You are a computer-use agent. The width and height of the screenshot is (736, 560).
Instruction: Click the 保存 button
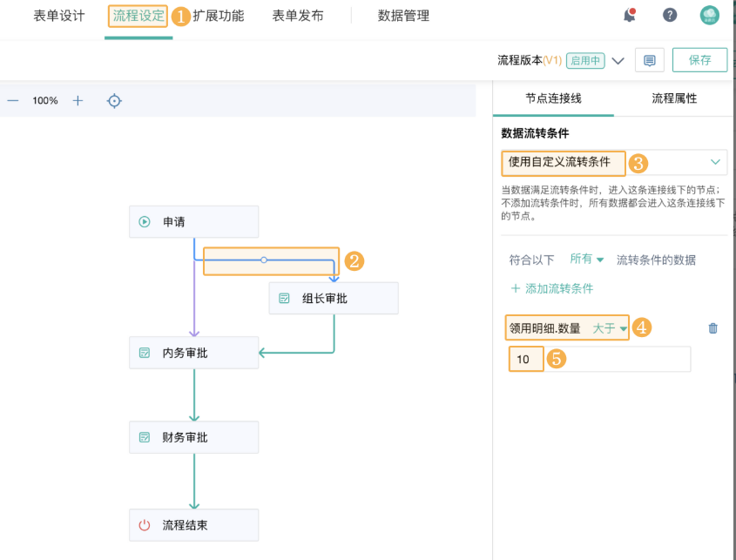[x=700, y=60]
